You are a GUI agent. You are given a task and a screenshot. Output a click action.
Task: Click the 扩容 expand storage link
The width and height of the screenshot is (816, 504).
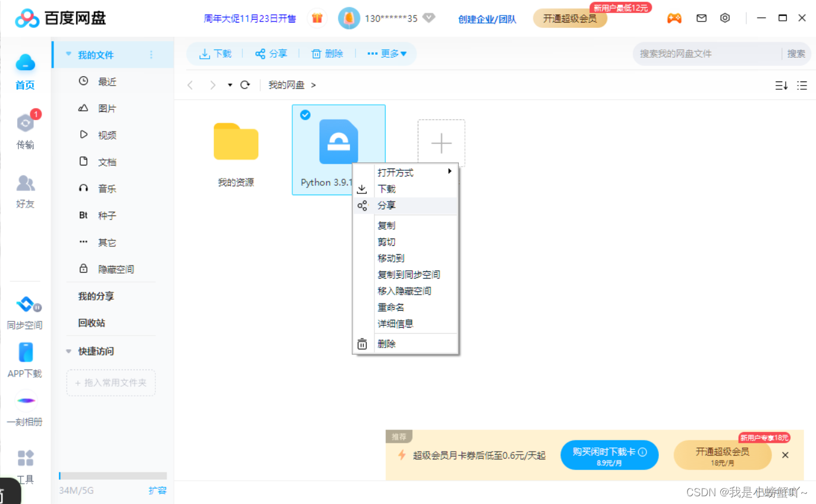(158, 490)
